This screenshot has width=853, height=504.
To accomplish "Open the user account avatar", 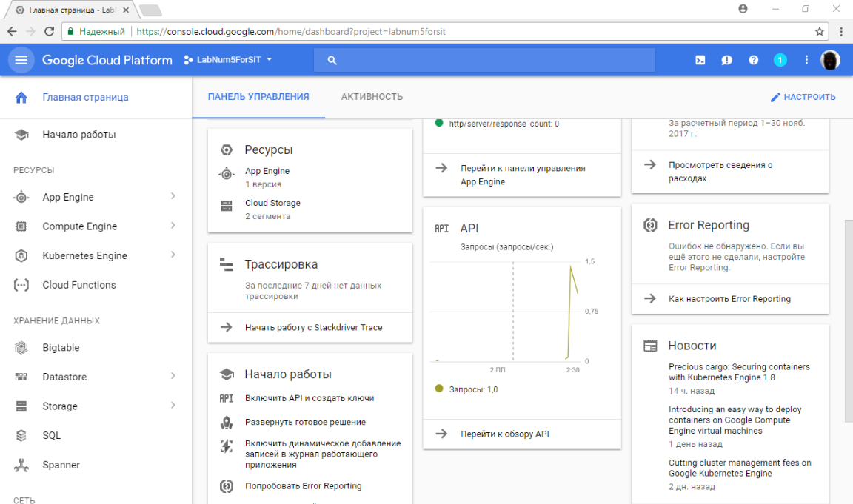I will (830, 60).
